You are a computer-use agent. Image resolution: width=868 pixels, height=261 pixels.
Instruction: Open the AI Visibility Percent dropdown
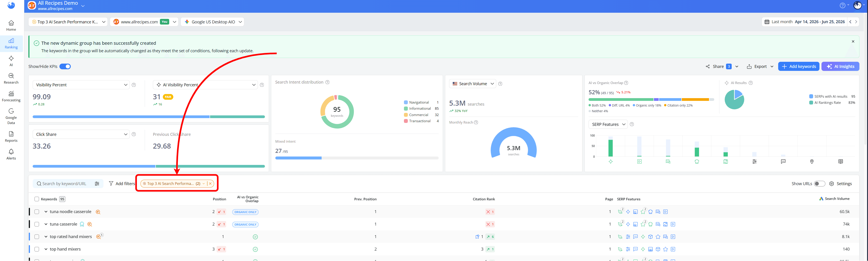pos(205,85)
